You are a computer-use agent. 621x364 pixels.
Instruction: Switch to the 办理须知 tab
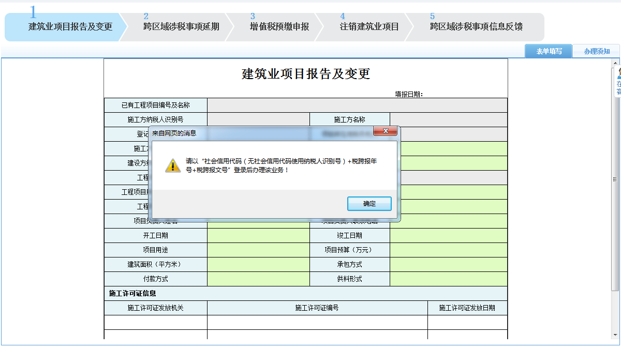(597, 51)
